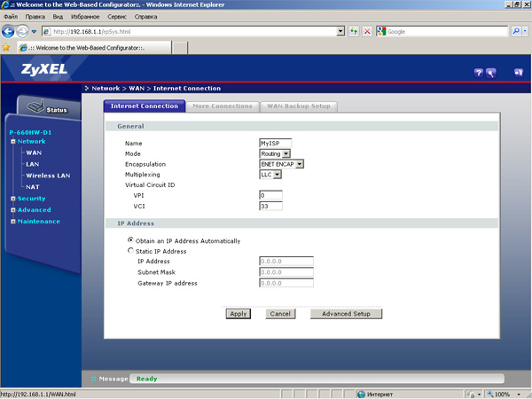The width and height of the screenshot is (532, 399).
Task: Open the Encapsulation dropdown showing ENET ENCAP
Action: (281, 164)
